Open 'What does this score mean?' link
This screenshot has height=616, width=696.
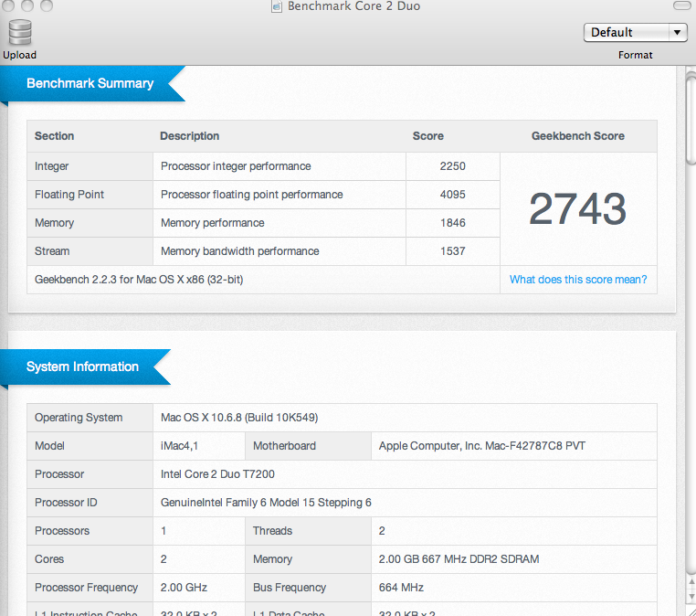578,280
